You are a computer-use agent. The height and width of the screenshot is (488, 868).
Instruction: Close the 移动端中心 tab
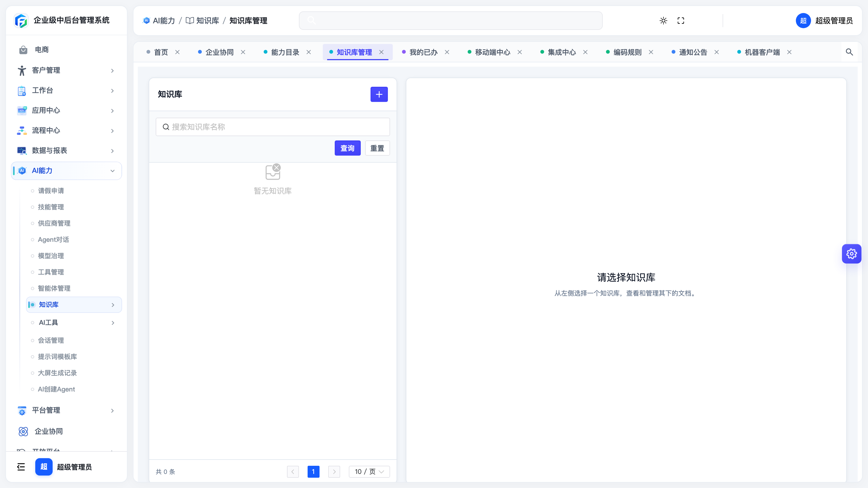[x=520, y=52]
